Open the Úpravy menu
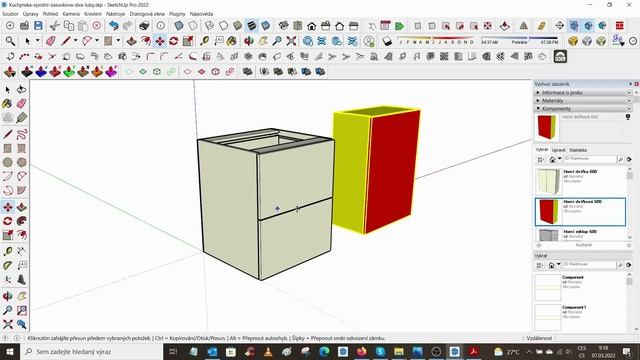 pos(31,14)
